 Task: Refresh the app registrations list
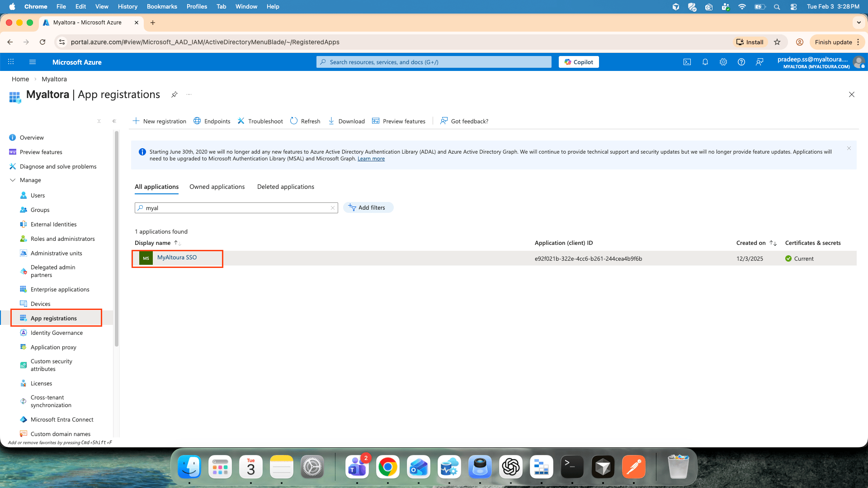(x=305, y=121)
